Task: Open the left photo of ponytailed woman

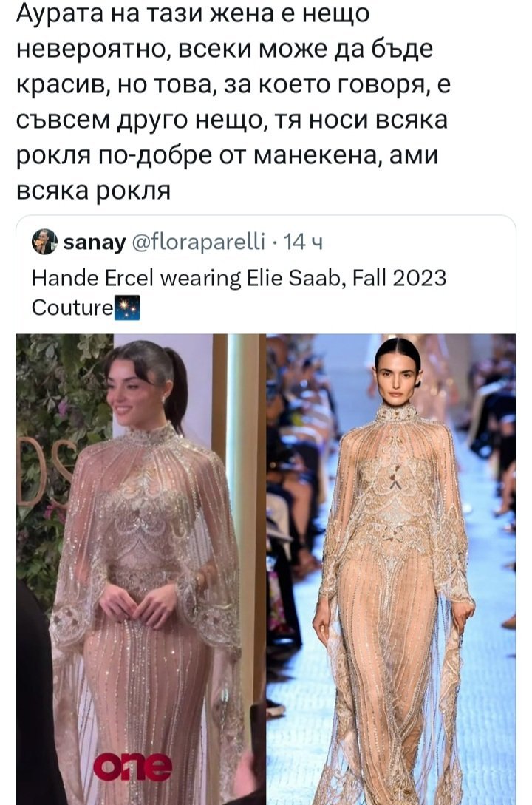Action: (141, 569)
